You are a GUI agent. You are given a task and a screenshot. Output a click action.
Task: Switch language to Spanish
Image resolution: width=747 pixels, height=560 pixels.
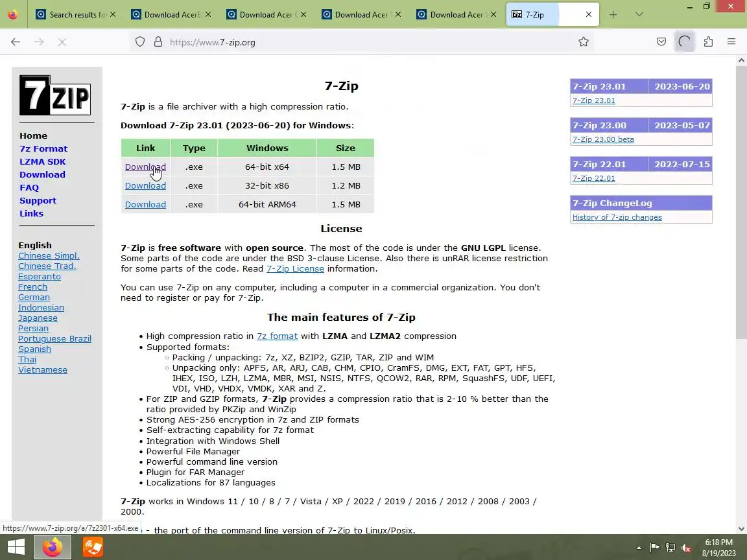pos(34,349)
